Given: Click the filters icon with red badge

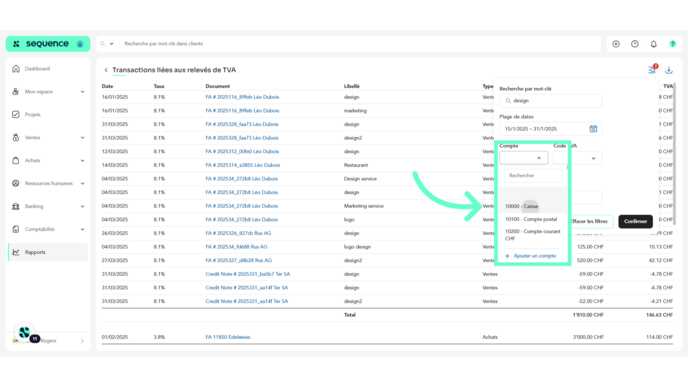Looking at the screenshot, I should pos(652,69).
